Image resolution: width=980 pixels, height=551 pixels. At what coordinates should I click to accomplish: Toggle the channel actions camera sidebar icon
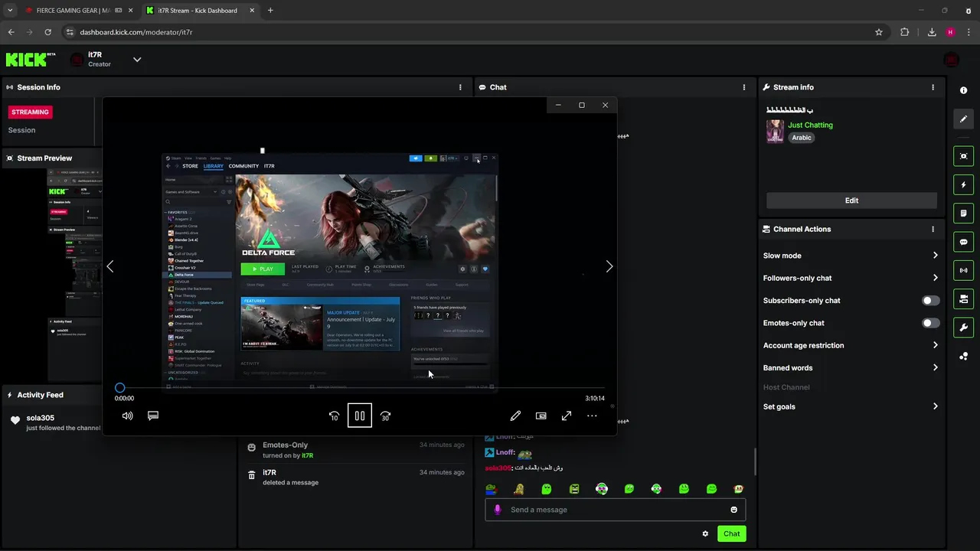[963, 298]
